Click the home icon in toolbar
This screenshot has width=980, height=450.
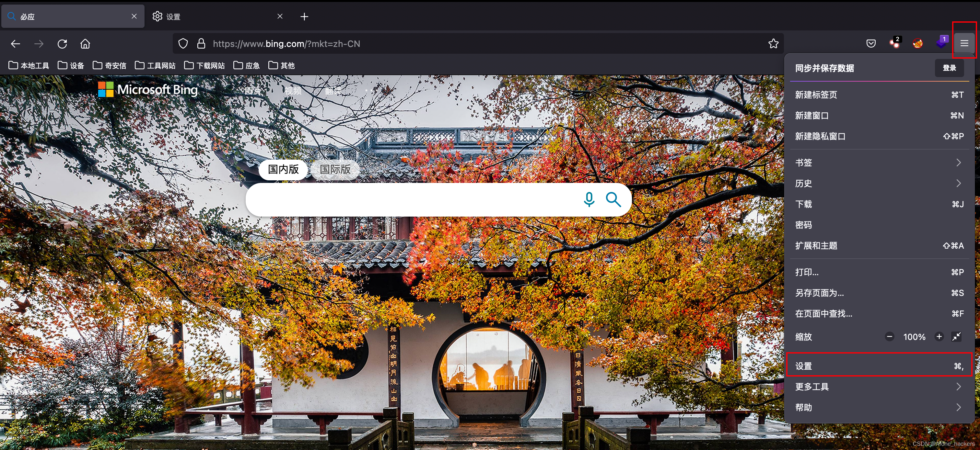click(85, 44)
